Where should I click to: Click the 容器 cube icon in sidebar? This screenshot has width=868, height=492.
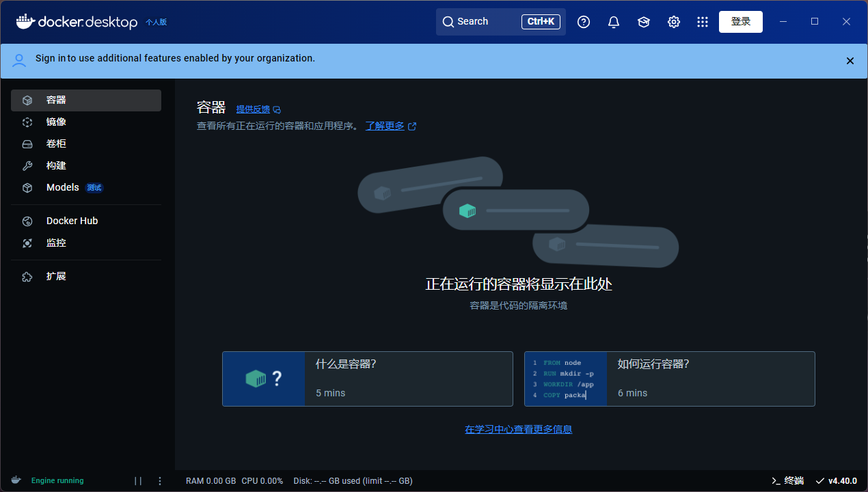27,100
